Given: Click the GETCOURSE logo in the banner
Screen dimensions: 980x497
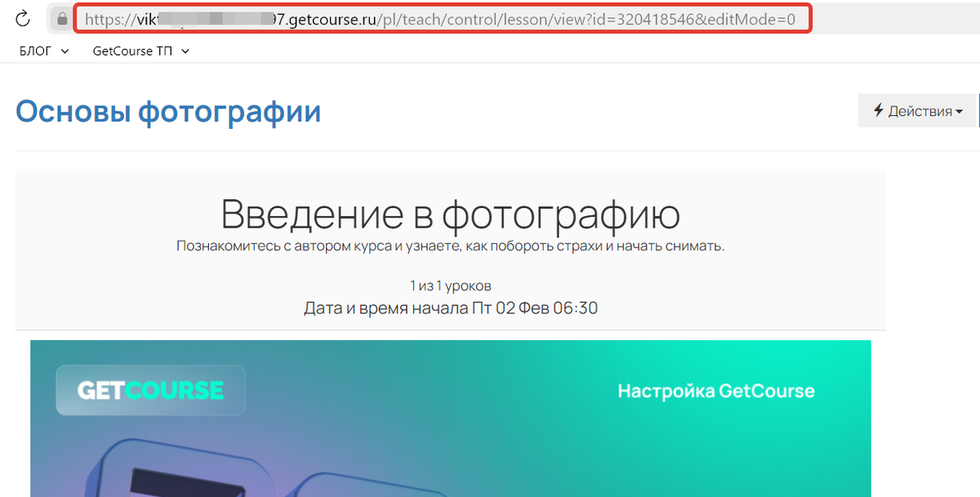Looking at the screenshot, I should pos(150,390).
